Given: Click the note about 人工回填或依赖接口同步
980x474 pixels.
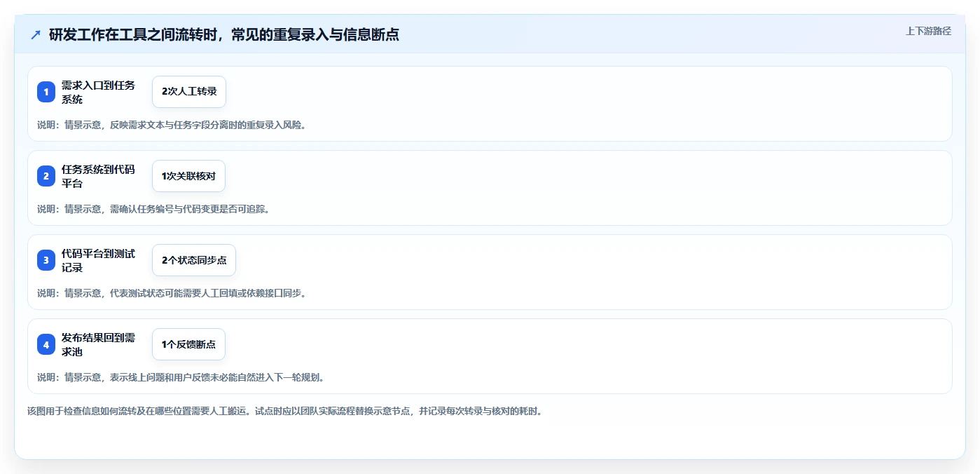Looking at the screenshot, I should [172, 293].
